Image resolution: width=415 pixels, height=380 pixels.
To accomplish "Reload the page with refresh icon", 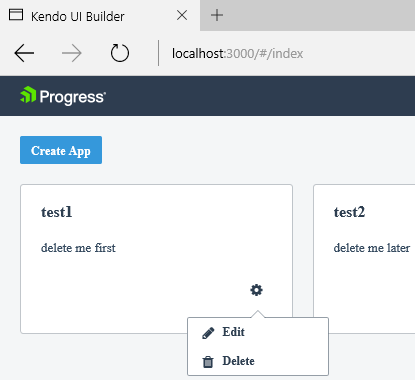I will tap(120, 53).
